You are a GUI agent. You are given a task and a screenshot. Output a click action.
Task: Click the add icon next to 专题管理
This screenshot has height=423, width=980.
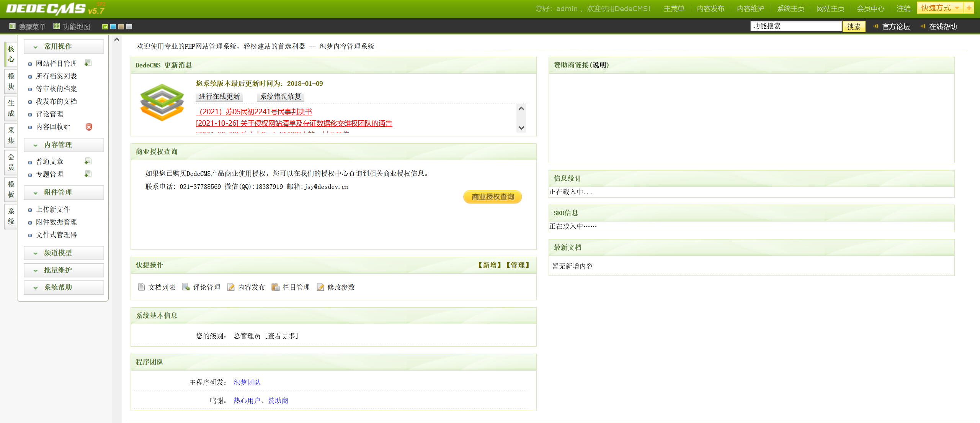coord(88,174)
